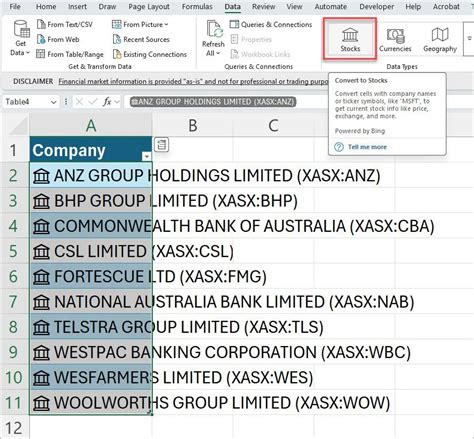474x439 pixels.
Task: Select column A header
Action: point(91,125)
